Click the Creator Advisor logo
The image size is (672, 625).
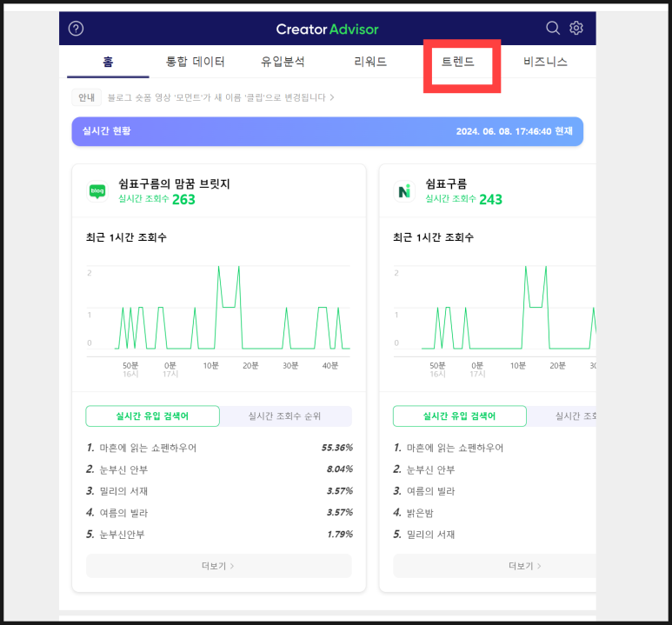coord(328,30)
